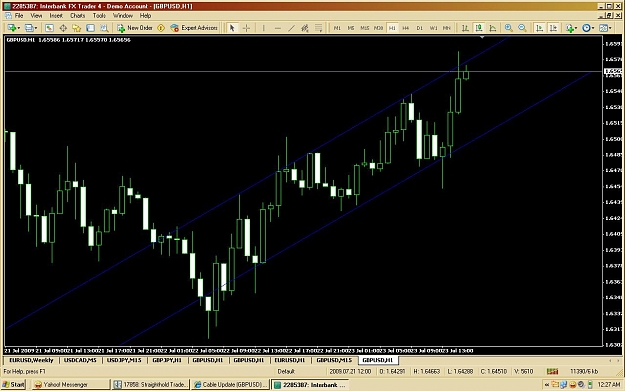Select the Crosshair tool
This screenshot has height=391, width=625.
click(246, 28)
